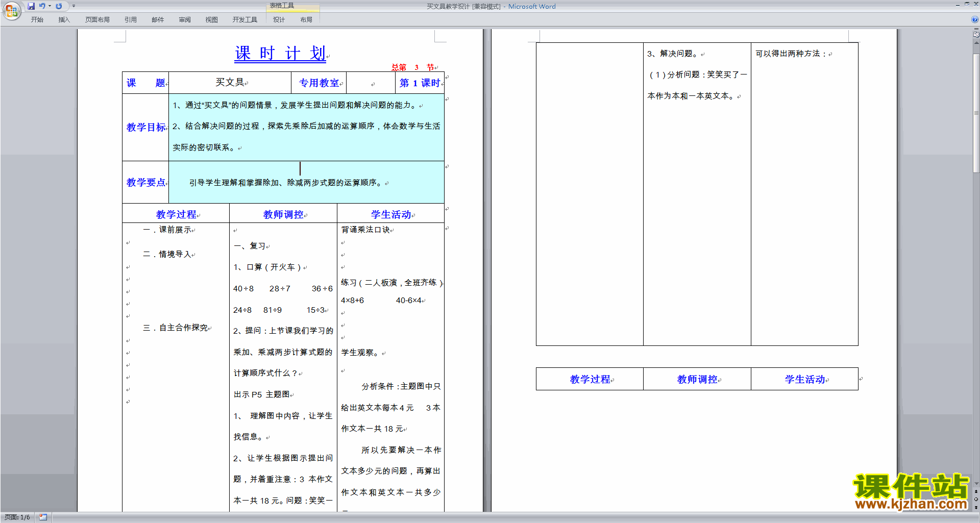Click 学生活动 header on page two
980x523 pixels.
pos(805,379)
